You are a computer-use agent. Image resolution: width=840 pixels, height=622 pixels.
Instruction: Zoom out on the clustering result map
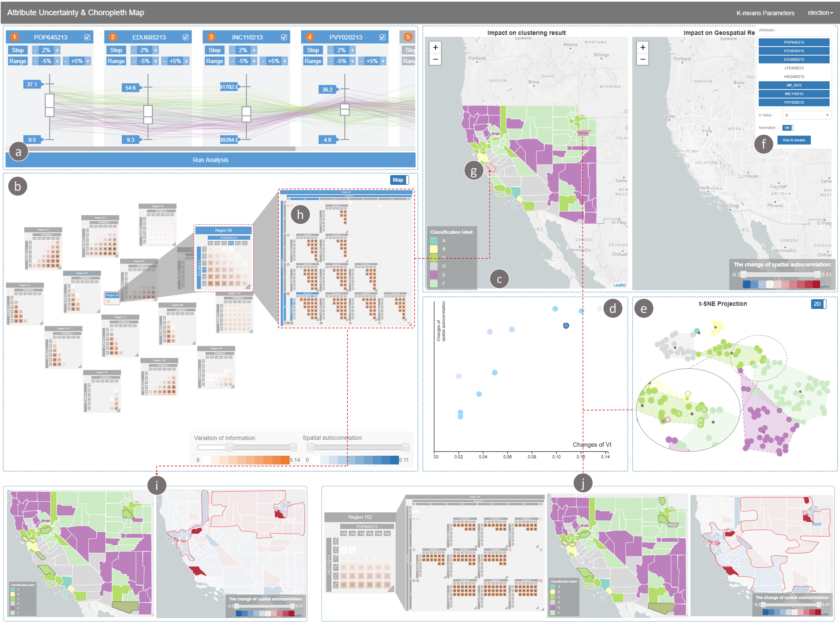pos(435,59)
